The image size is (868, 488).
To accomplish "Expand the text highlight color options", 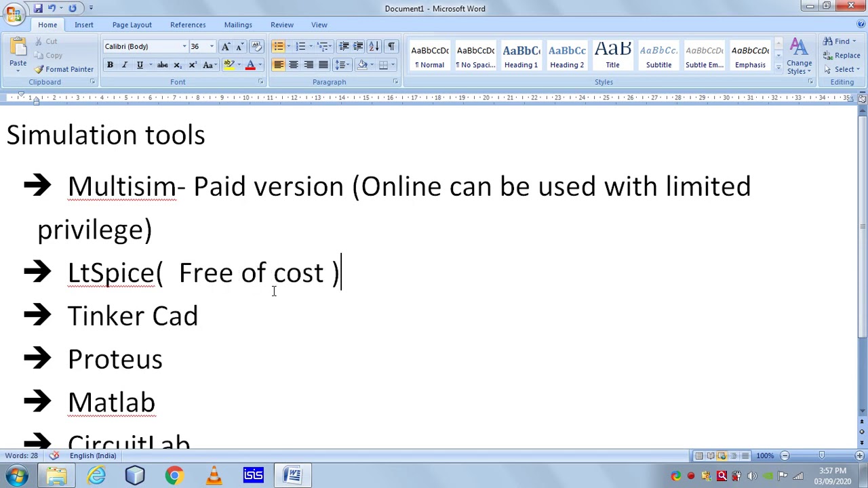I will 239,65.
